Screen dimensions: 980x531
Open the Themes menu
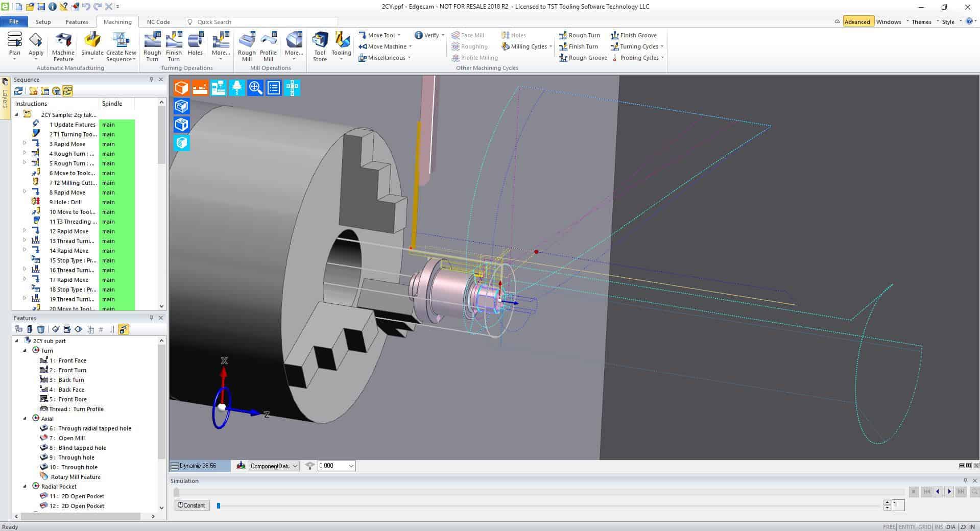click(925, 22)
